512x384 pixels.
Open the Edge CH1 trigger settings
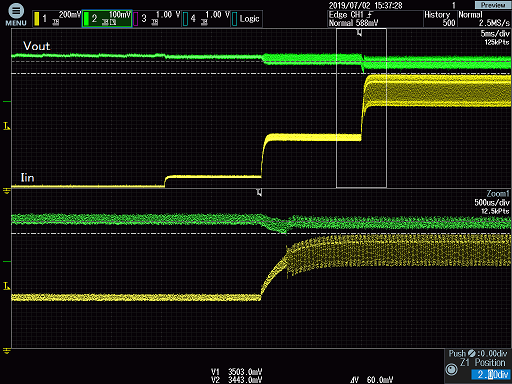pos(375,19)
